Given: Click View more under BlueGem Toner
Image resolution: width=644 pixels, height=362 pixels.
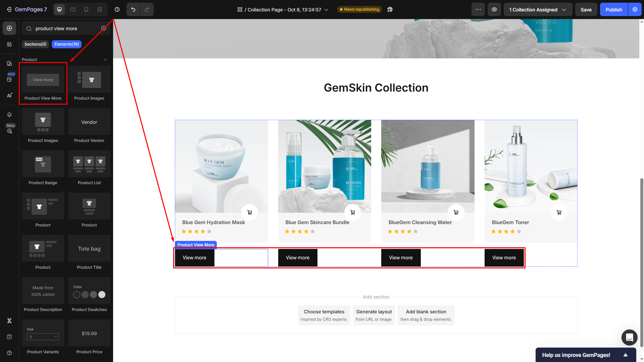Looking at the screenshot, I should [504, 258].
